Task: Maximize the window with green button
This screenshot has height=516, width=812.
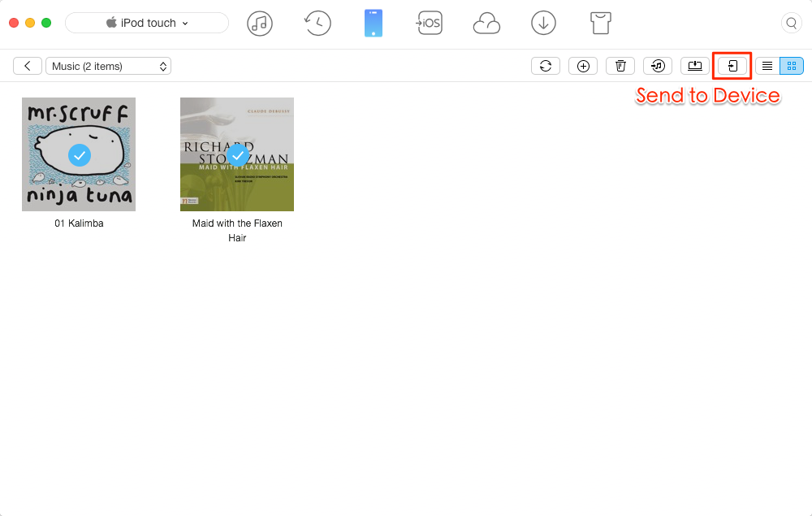Action: 46,23
